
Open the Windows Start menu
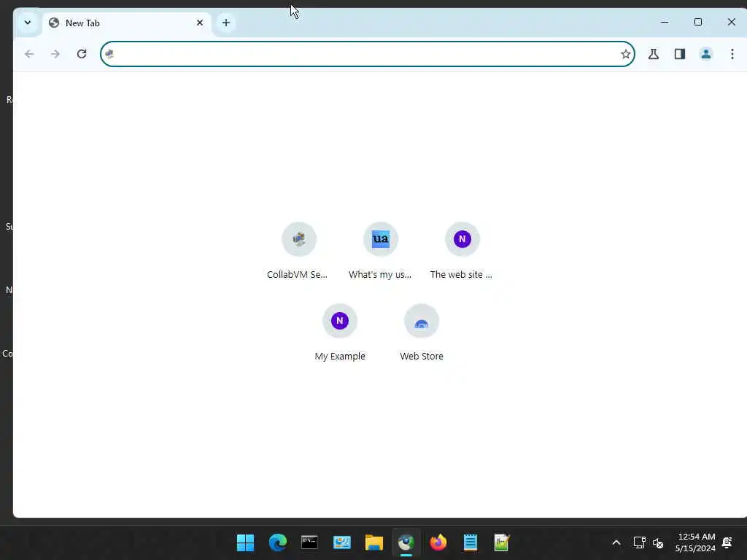point(245,542)
